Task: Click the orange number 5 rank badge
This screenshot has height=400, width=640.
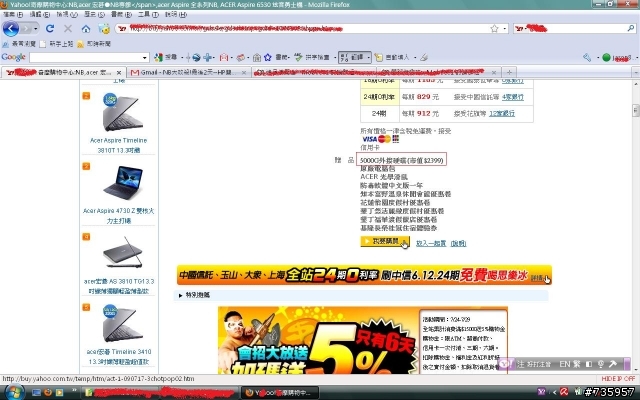Action: point(86,307)
